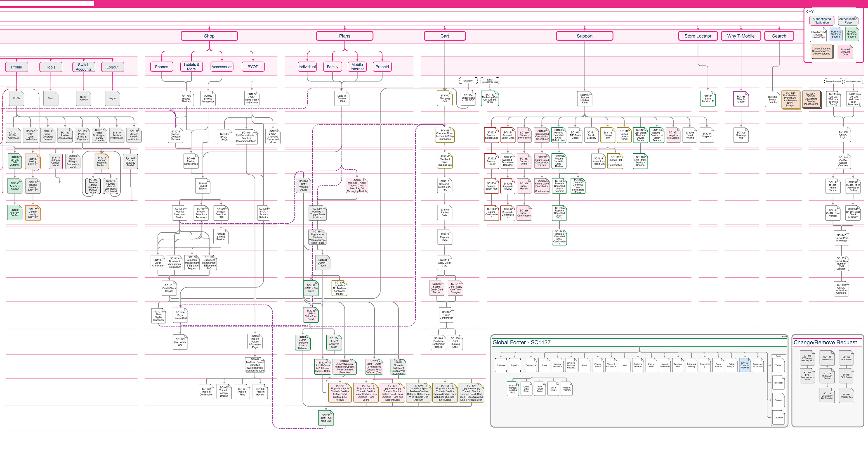Select the SC1363 Fraud Routing node

point(689,135)
